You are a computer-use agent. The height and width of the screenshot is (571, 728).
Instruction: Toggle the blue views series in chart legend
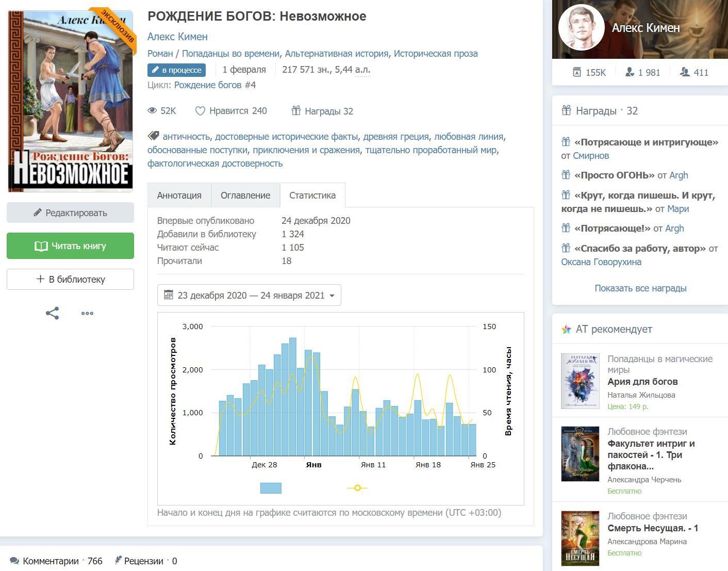click(x=271, y=488)
